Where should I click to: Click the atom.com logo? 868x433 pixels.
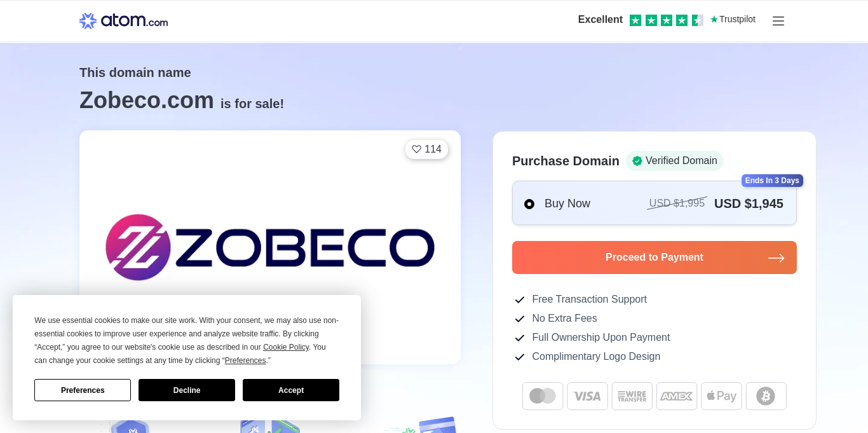[x=124, y=21]
